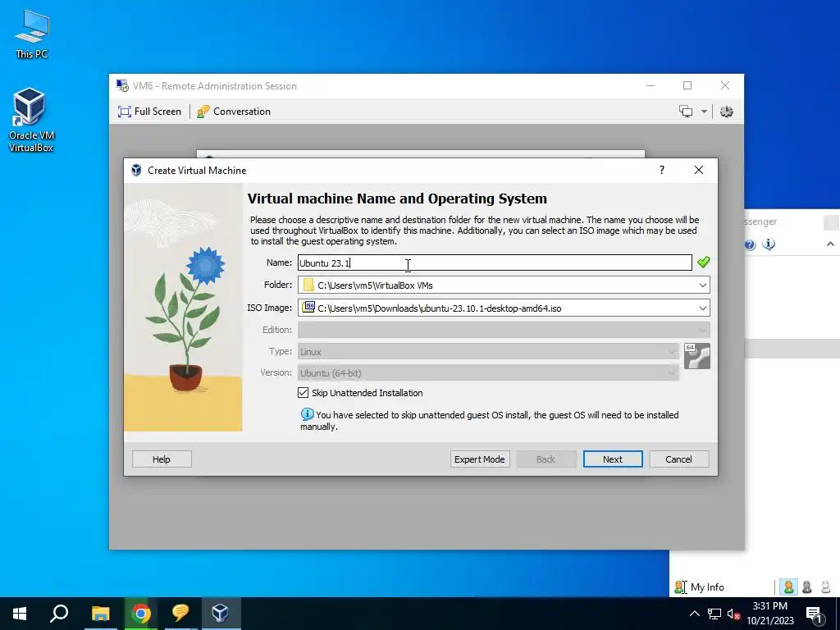Switch to Chrome on taskbar
This screenshot has height=630, width=840.
coord(141,614)
